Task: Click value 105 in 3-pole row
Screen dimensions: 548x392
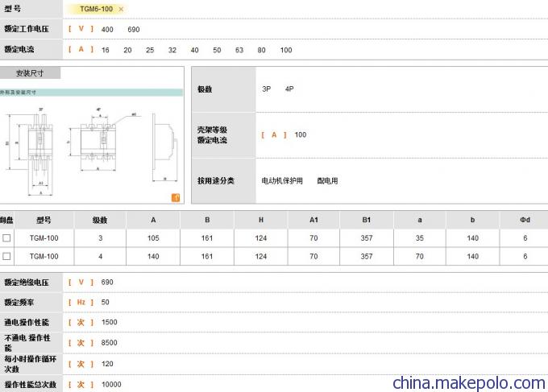Action: tap(153, 238)
